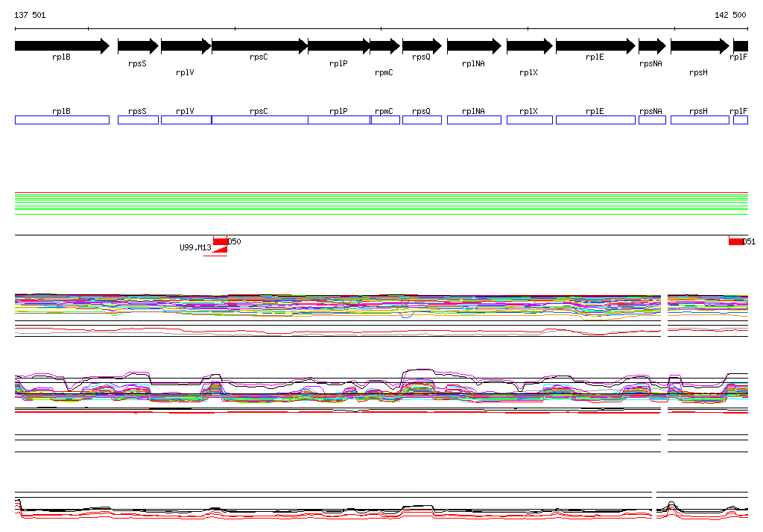Click the blue rpmC feature box
This screenshot has height=532, width=763.
385,120
